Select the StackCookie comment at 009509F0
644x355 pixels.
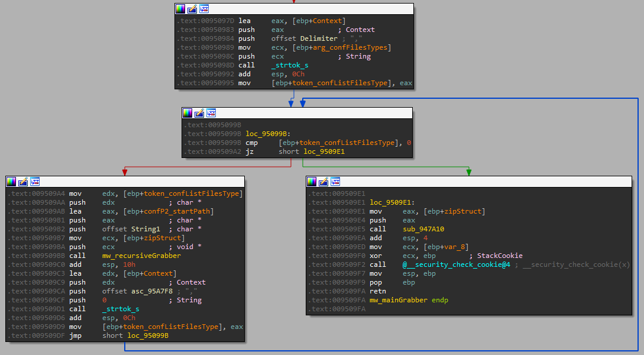(500, 256)
